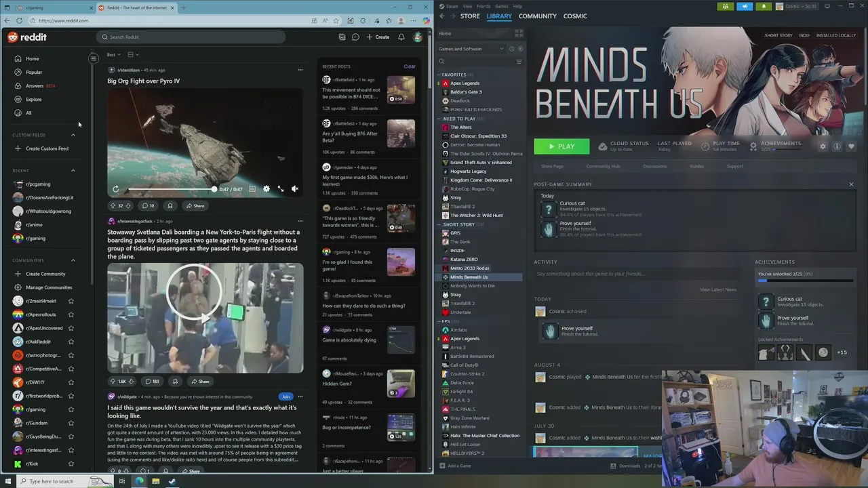Open Steam account dropdown Cosmic
868x488 pixels.
796,6
